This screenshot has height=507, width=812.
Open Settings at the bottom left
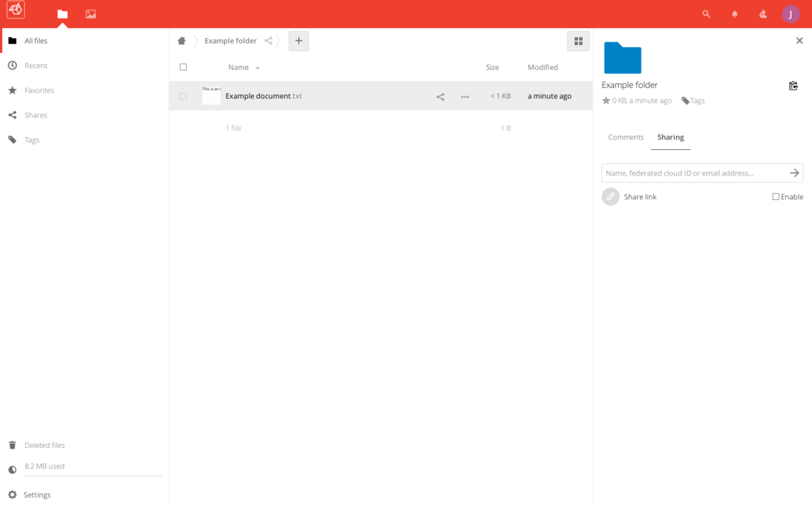point(37,494)
